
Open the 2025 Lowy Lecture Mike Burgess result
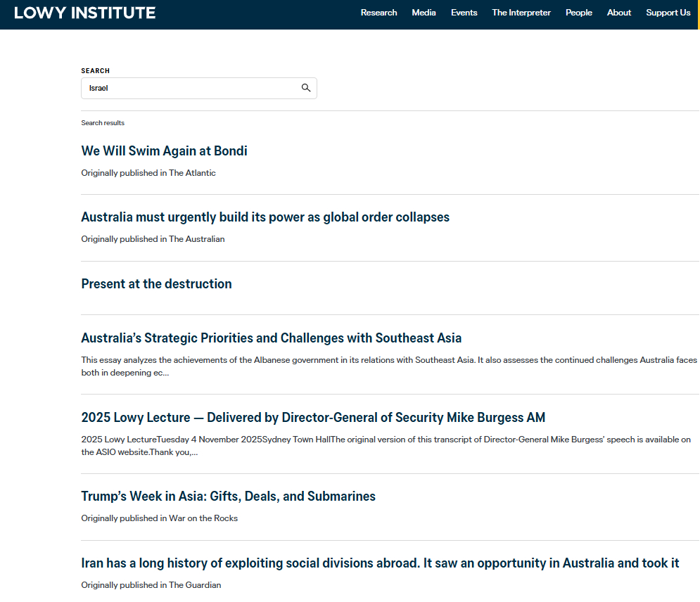click(313, 418)
